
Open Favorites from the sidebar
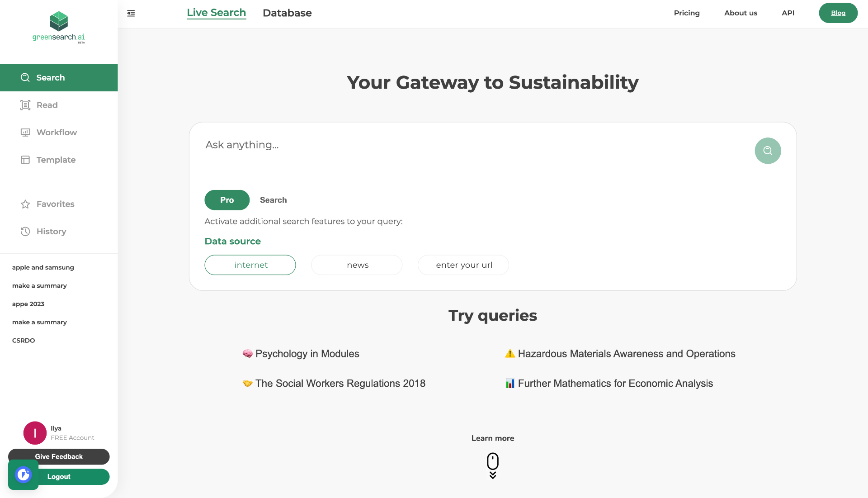[x=26, y=204]
